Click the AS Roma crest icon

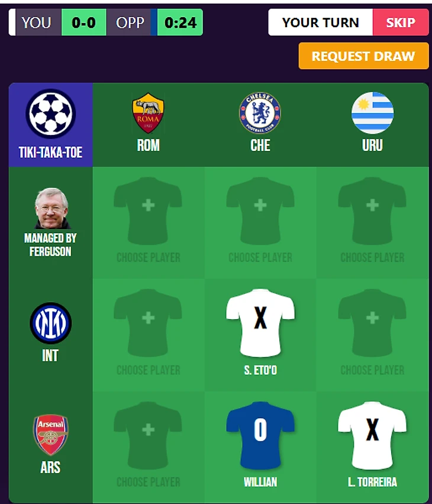[148, 113]
